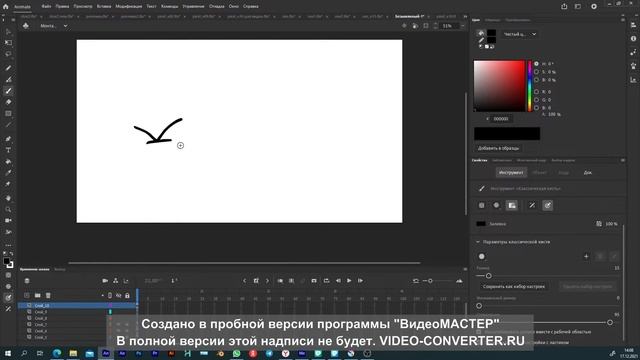Select the Line tool
Viewport: 640px width, 360px height.
coord(8,125)
